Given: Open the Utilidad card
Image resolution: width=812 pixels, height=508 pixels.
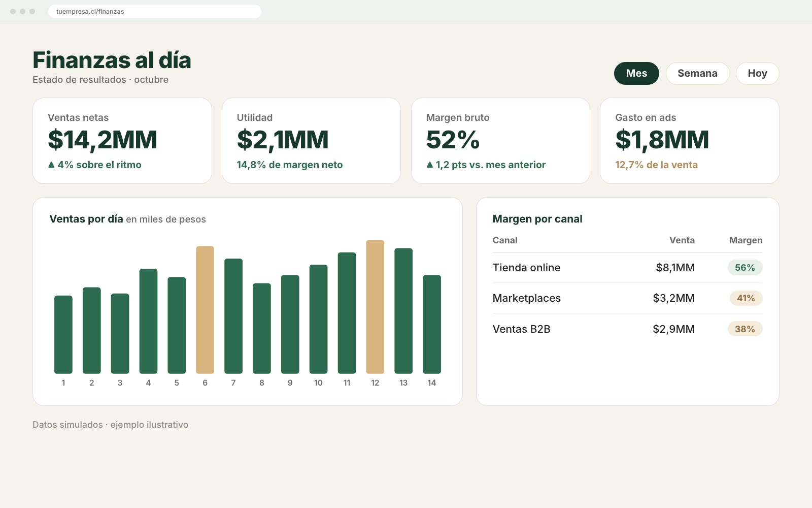Looking at the screenshot, I should [311, 141].
